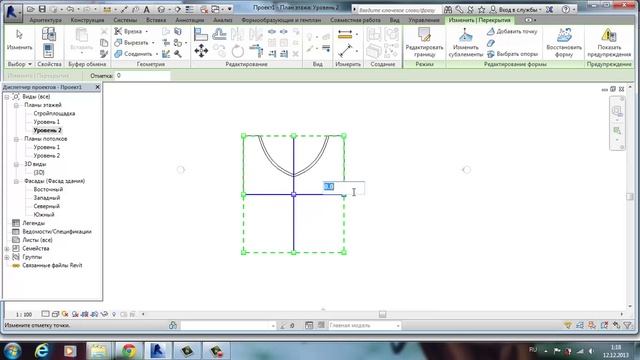
Task: Open Google Chrome from the taskbar
Action: click(x=129, y=351)
